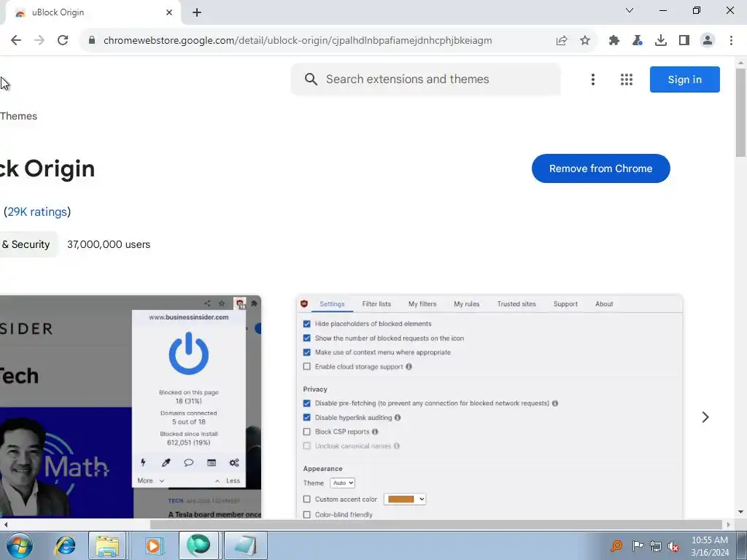The height and width of the screenshot is (560, 747).
Task: Open the accent color dropdown
Action: tap(404, 499)
